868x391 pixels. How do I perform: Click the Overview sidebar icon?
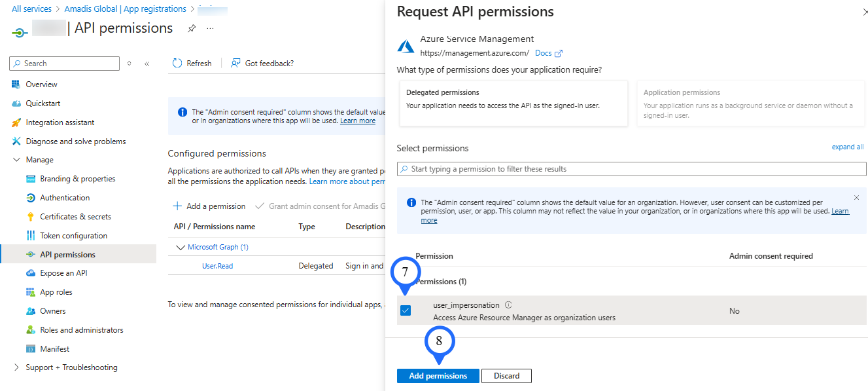click(16, 84)
